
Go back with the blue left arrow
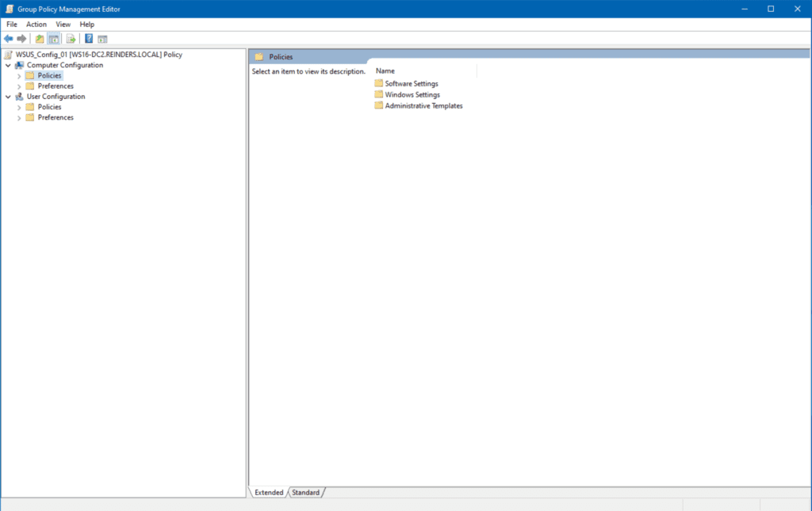(8, 39)
